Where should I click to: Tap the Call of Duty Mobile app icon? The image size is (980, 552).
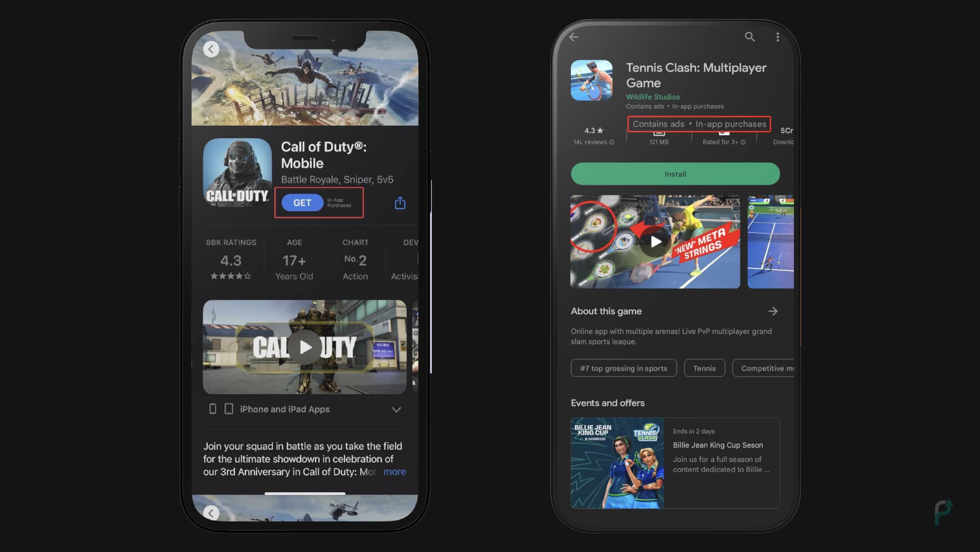[x=237, y=173]
